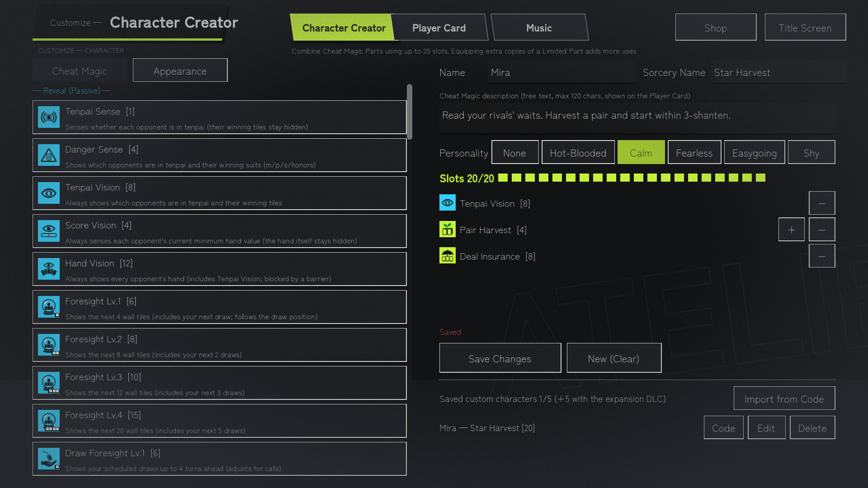Click the equipped Pair Harvest sprout icon

click(448, 230)
